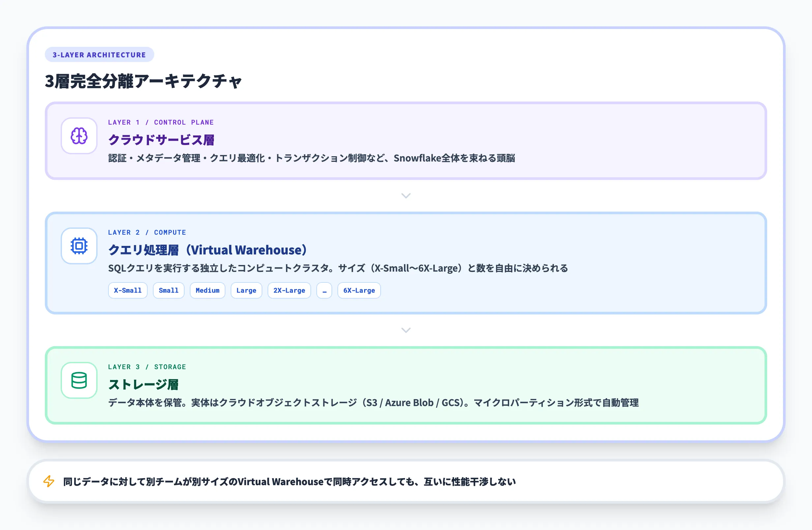
Task: Select the 2X-Large size chip
Action: click(289, 290)
